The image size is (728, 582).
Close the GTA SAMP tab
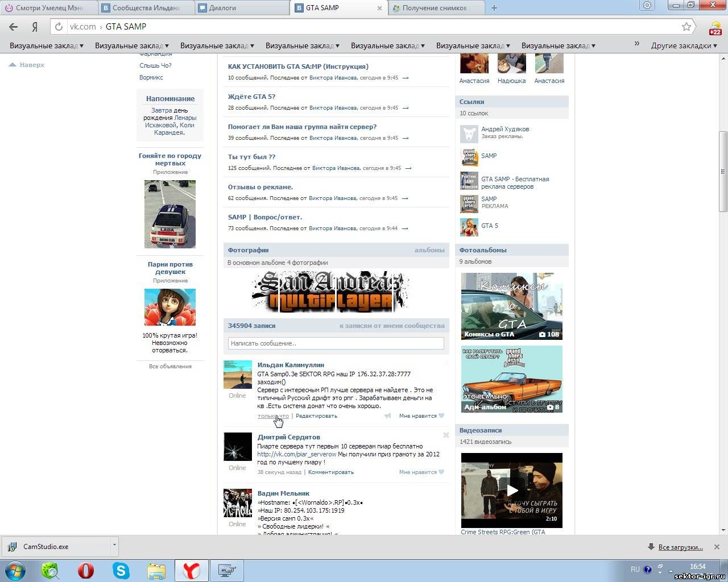tap(380, 8)
